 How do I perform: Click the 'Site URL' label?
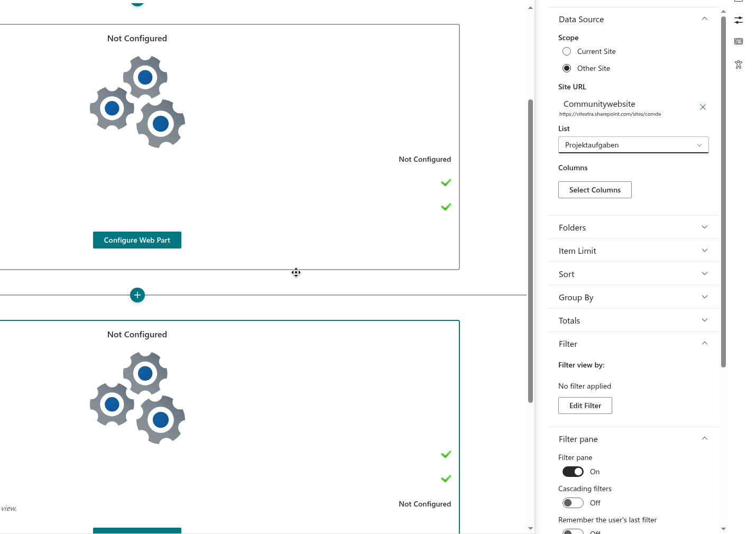click(x=572, y=87)
